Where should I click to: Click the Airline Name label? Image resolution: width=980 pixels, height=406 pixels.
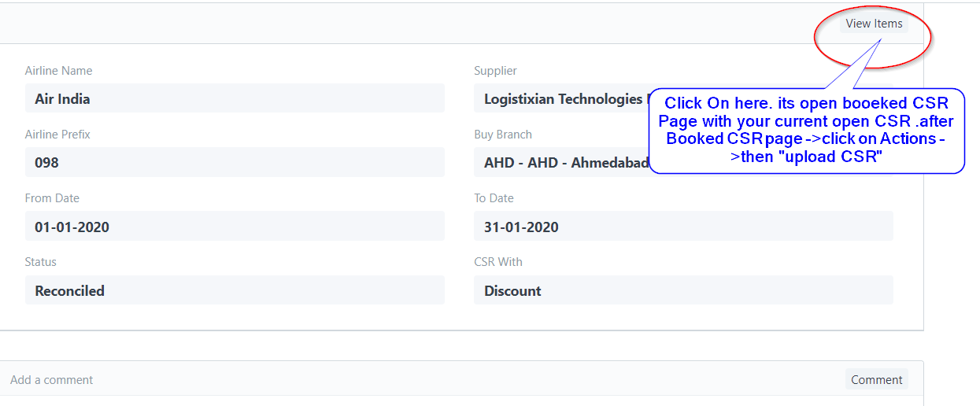coord(58,71)
